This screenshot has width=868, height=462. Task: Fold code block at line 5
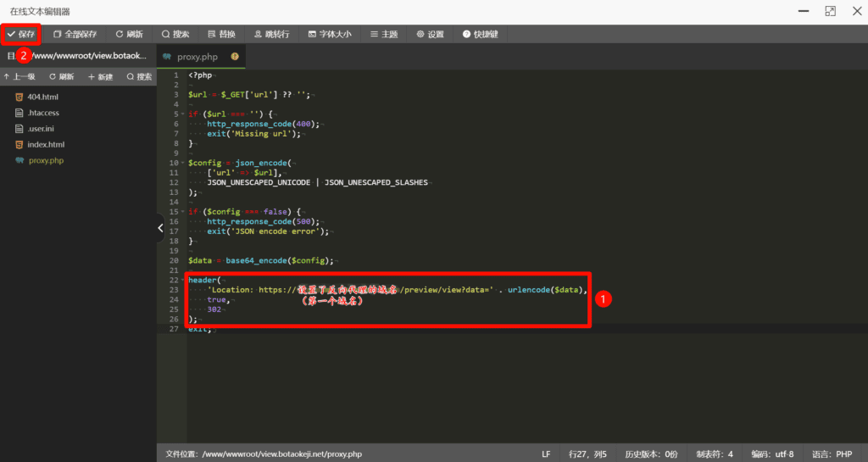183,114
